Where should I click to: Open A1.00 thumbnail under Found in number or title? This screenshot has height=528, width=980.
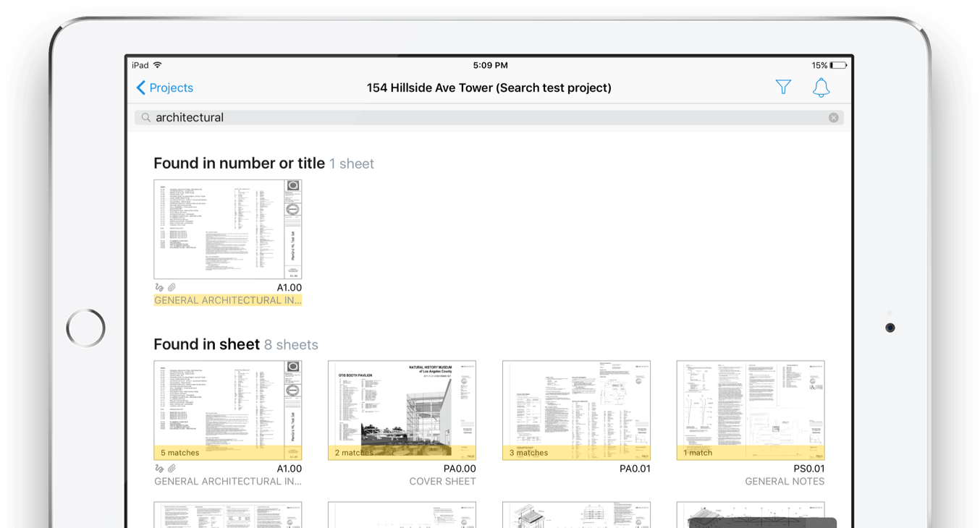tap(228, 229)
